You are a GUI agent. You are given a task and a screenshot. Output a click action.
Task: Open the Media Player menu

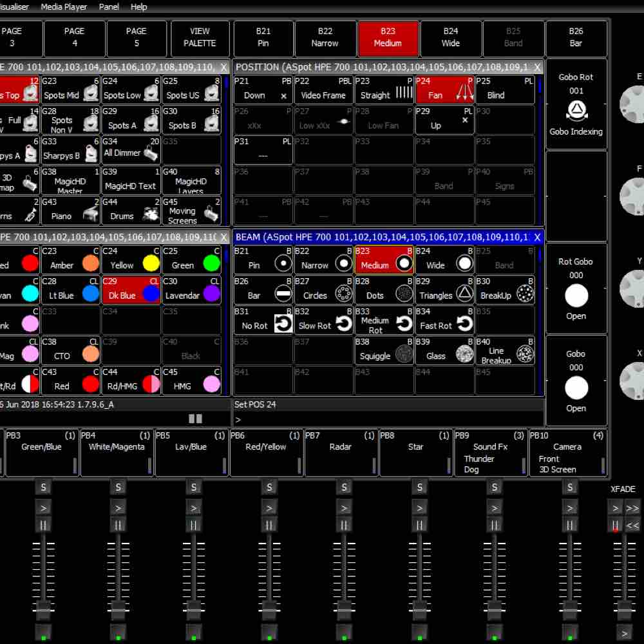point(64,7)
